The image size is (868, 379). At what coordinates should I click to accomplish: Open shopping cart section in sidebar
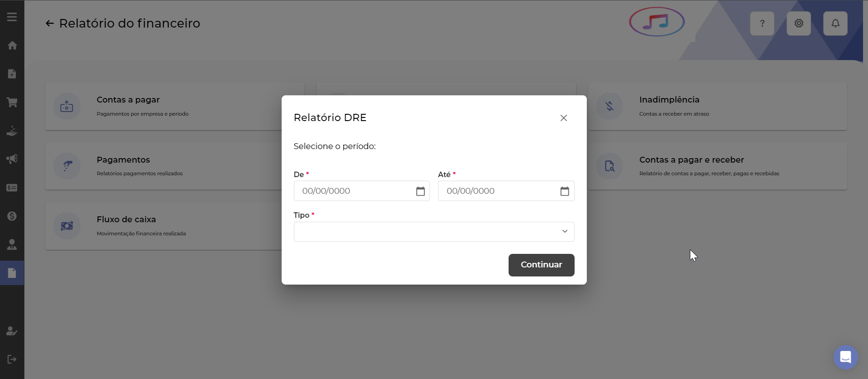coord(12,103)
